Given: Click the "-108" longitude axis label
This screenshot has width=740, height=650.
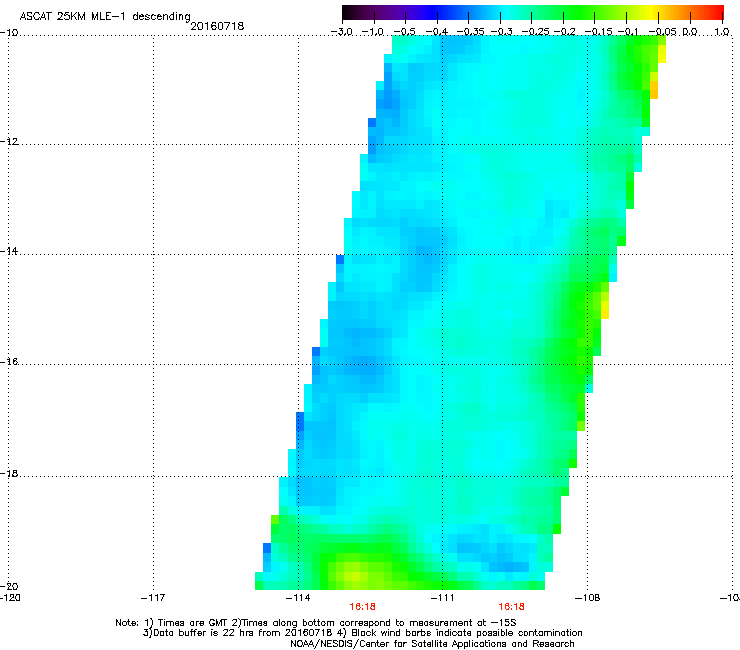Looking at the screenshot, I should [x=588, y=598].
